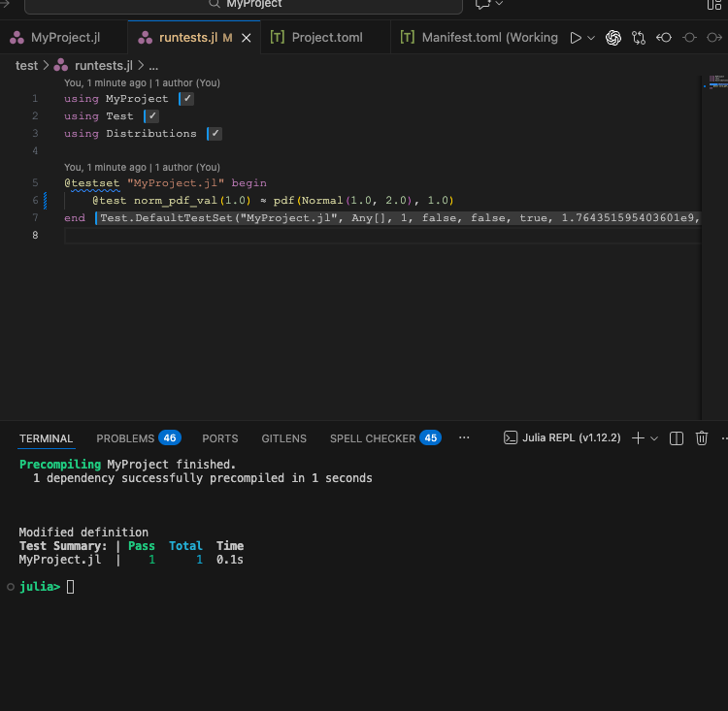Open the previous revision with GitLens
The image size is (728, 711).
coord(664,38)
